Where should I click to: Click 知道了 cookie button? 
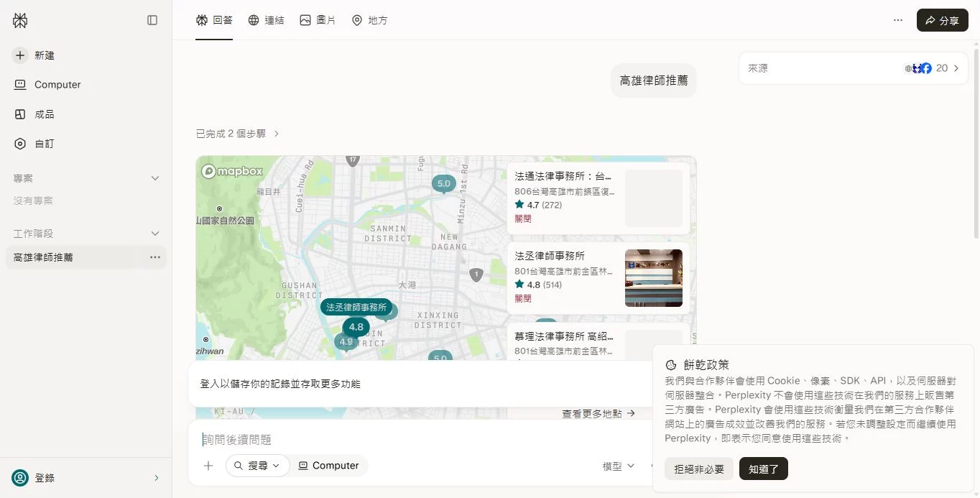(764, 469)
